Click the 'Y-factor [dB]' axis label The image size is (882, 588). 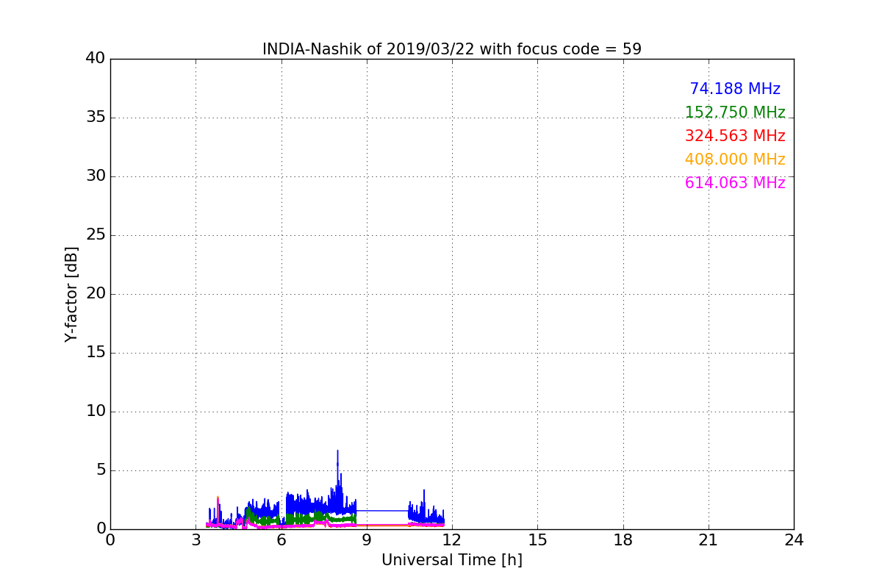71,294
